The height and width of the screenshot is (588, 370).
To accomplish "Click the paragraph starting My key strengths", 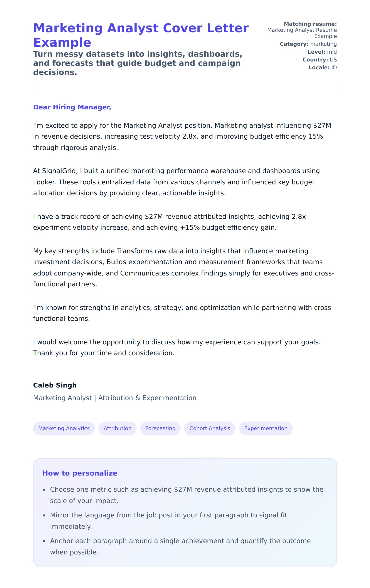I will click(183, 267).
